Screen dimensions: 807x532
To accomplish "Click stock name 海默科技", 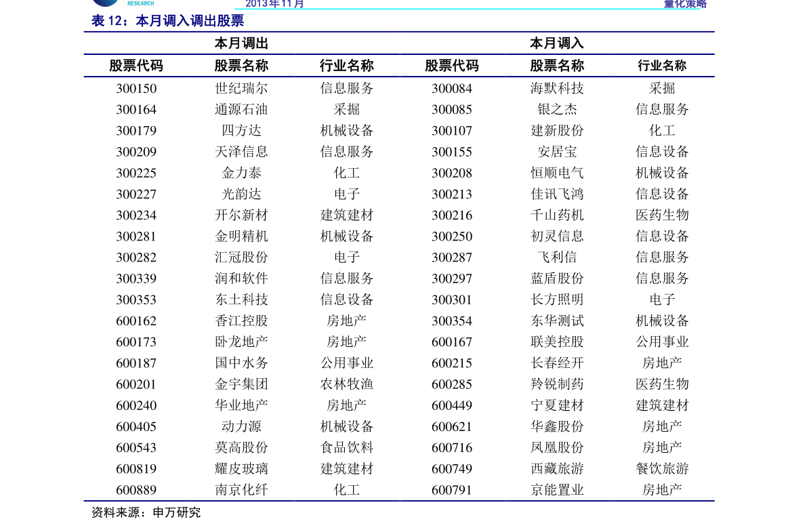I will coord(557,88).
